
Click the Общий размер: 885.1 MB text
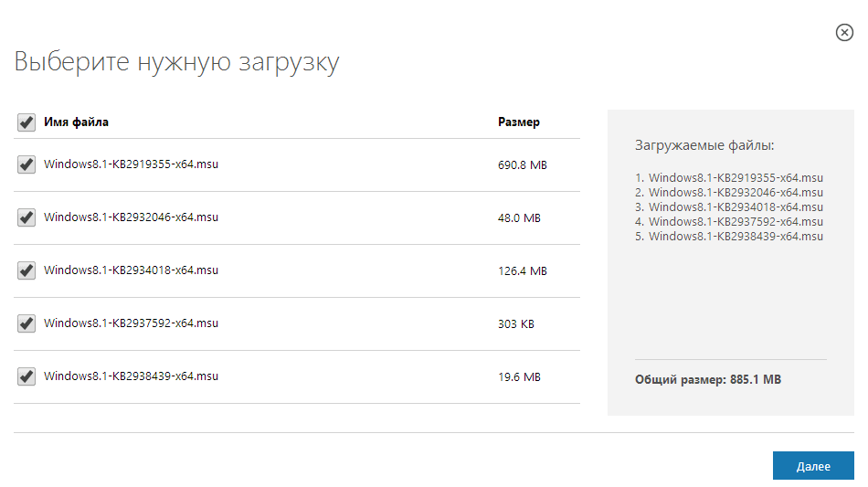point(708,379)
